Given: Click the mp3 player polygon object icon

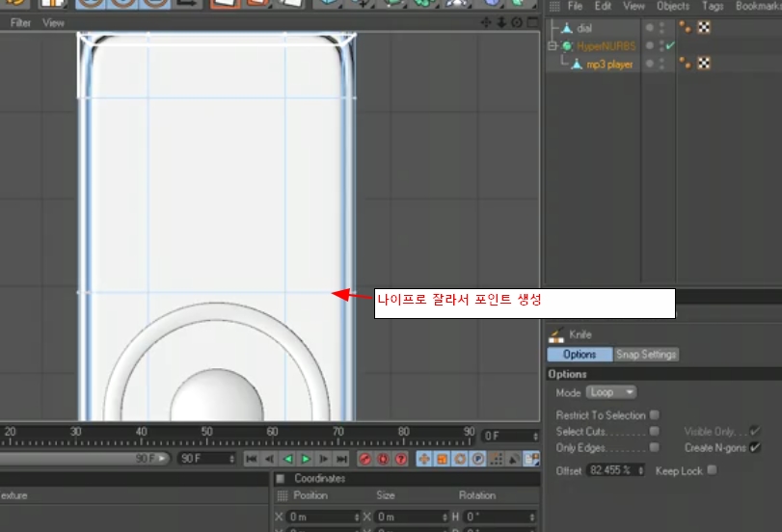Looking at the screenshot, I should pos(577,65).
